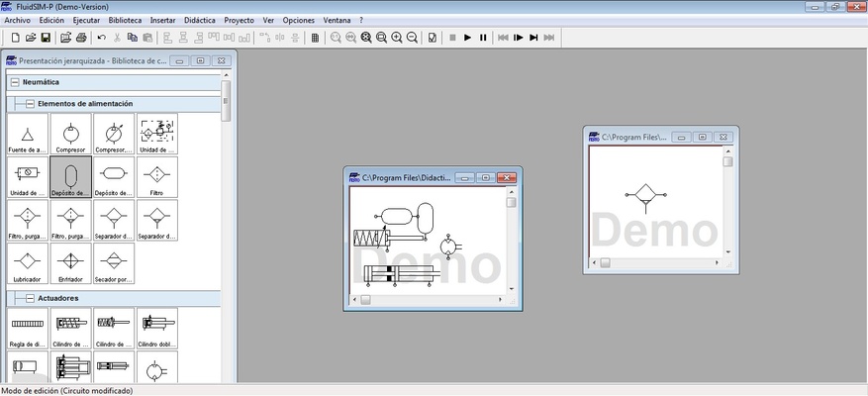Pause the simulation from the toolbar
The image size is (868, 396).
pyautogui.click(x=483, y=38)
